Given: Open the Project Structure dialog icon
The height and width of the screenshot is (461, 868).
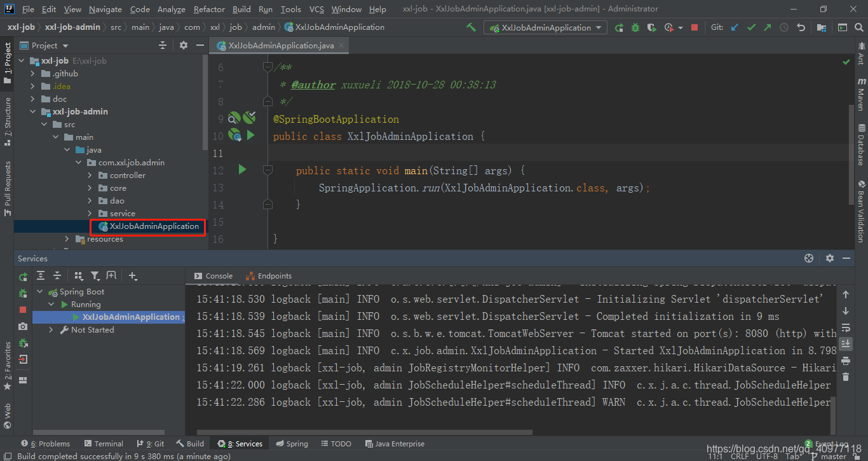Looking at the screenshot, I should [x=822, y=27].
